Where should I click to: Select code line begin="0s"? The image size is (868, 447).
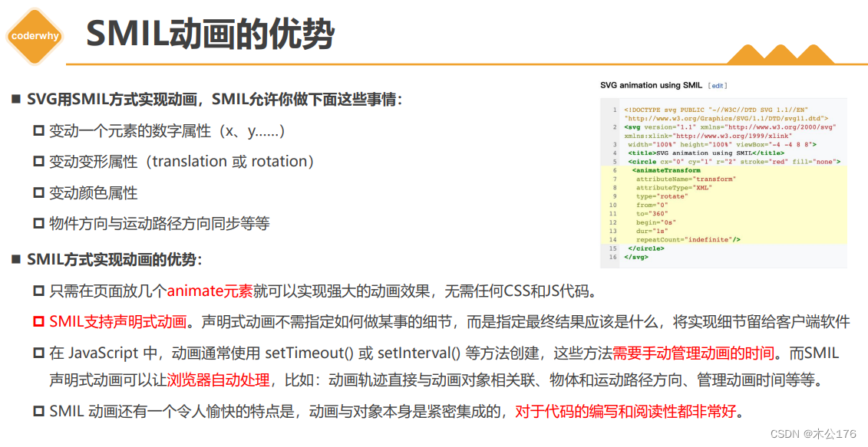(x=656, y=222)
